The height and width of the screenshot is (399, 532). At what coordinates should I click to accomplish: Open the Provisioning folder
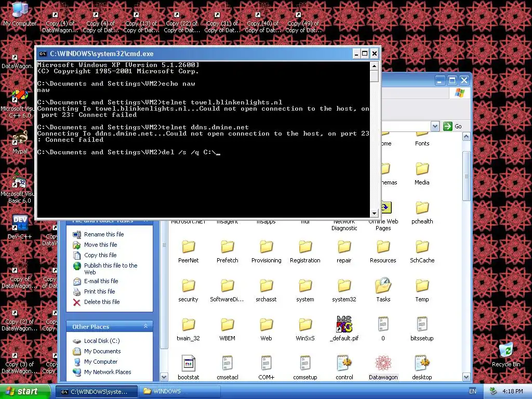pyautogui.click(x=267, y=251)
